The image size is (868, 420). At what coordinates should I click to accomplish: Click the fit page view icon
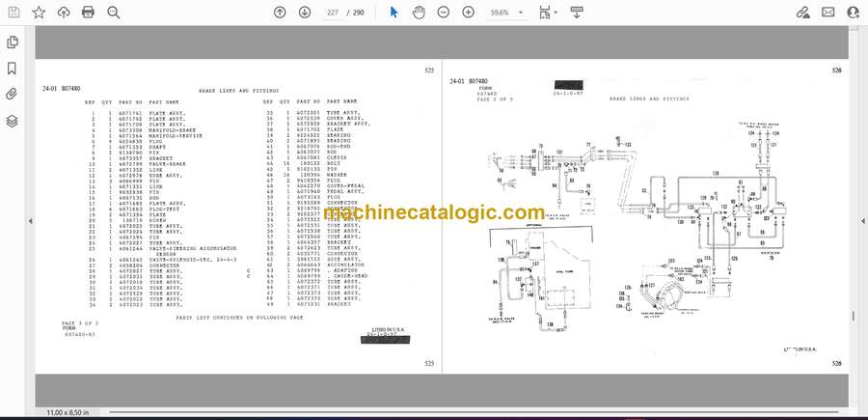545,13
